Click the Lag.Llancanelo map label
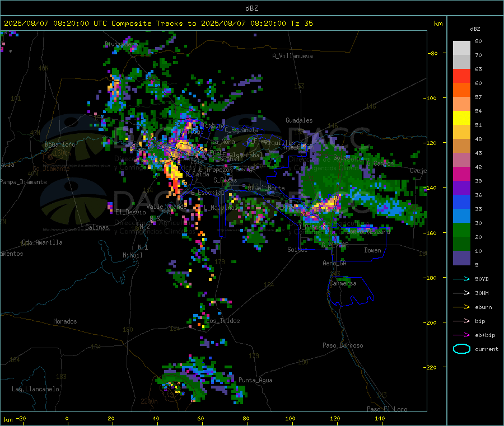504x426 pixels. pyautogui.click(x=36, y=389)
